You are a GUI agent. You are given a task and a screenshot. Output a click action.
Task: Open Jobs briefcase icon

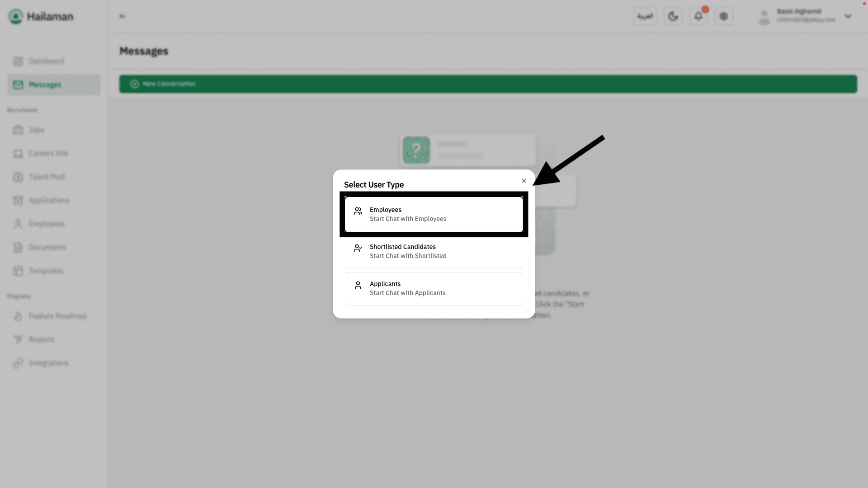pyautogui.click(x=18, y=130)
